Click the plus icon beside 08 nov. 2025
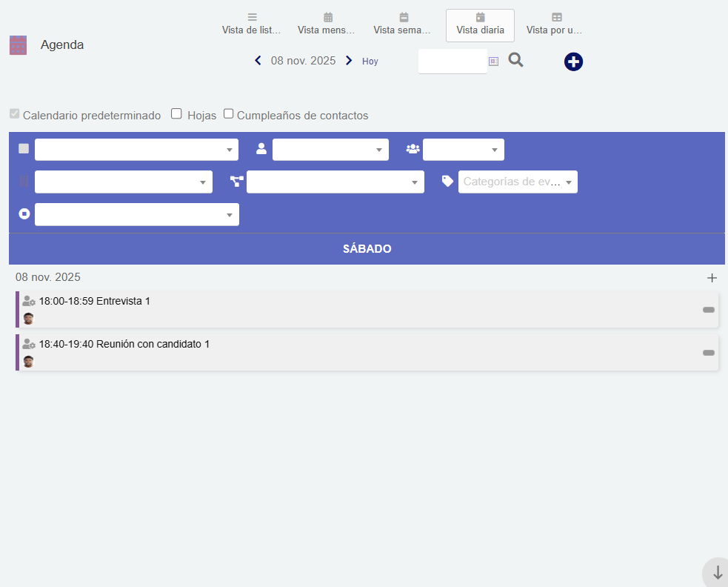 (712, 278)
